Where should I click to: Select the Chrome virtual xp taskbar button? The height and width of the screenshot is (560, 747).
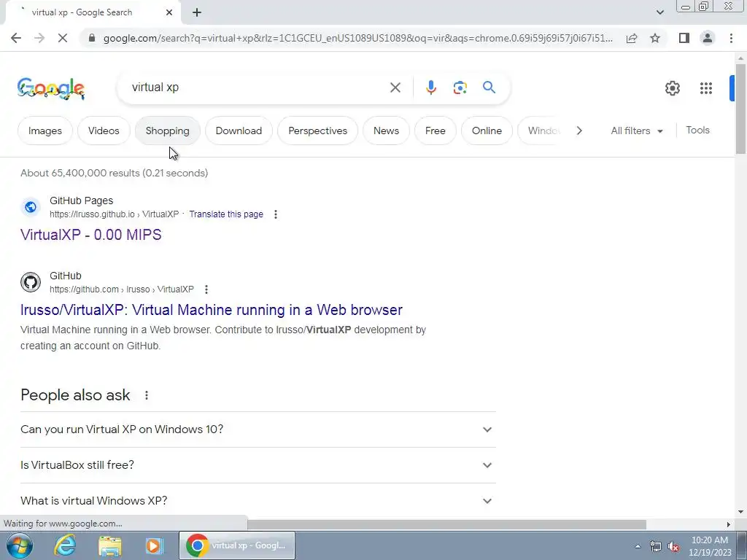237,545
